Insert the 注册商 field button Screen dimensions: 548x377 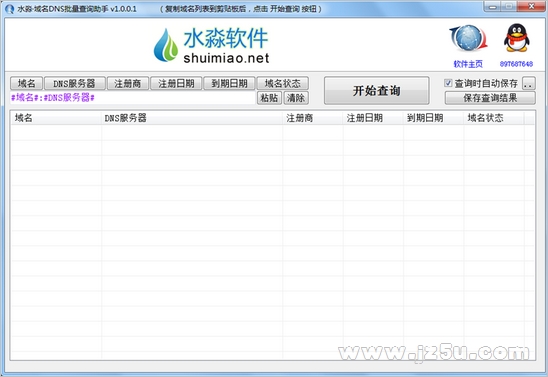pos(128,84)
